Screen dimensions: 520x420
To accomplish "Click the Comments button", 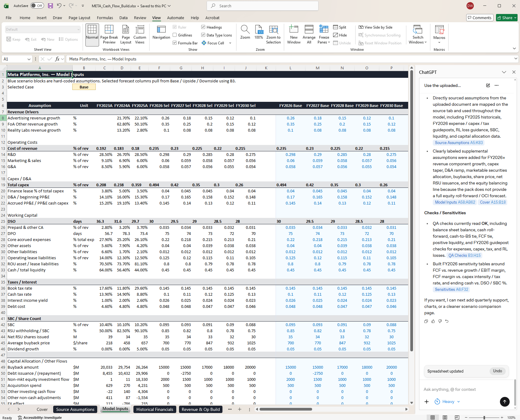I will coord(480,18).
